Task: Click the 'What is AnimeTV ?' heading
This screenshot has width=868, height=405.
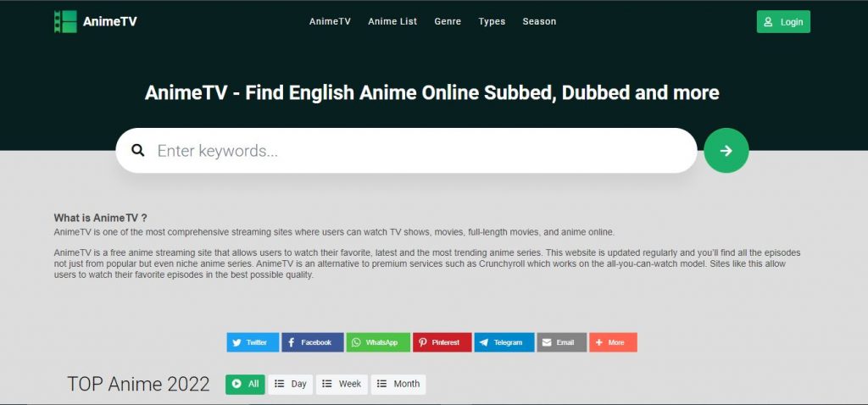Action: pyautogui.click(x=101, y=218)
